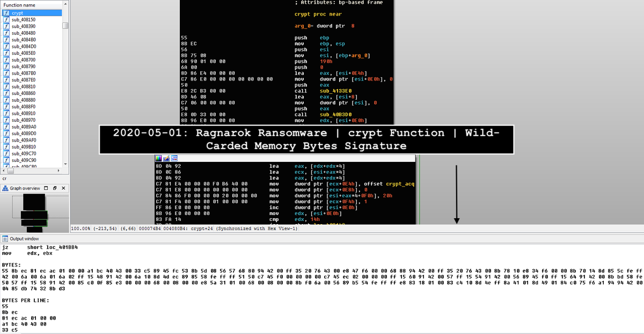Select function sub_4088F0
Viewport: 644px width, 334px height.
pos(32,107)
